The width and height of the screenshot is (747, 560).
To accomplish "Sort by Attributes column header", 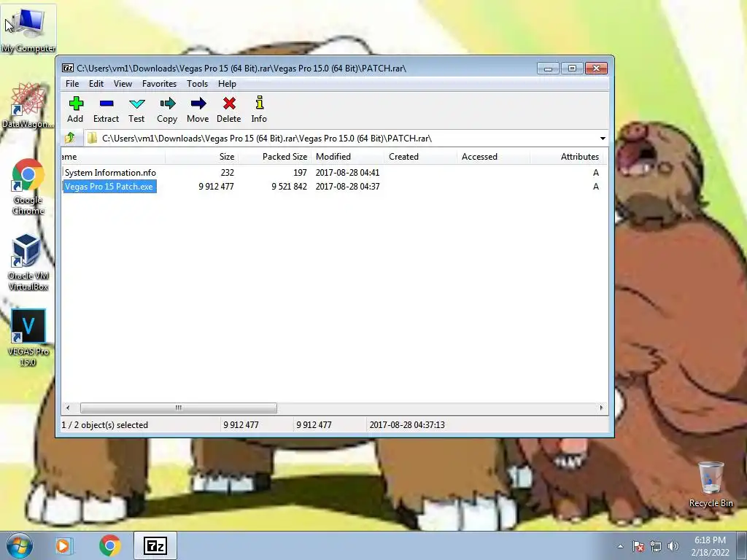I will tap(566, 157).
